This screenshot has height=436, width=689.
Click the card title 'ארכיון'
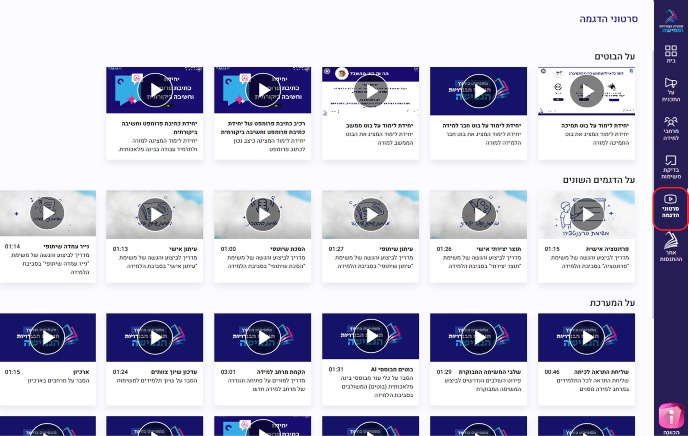81,372
